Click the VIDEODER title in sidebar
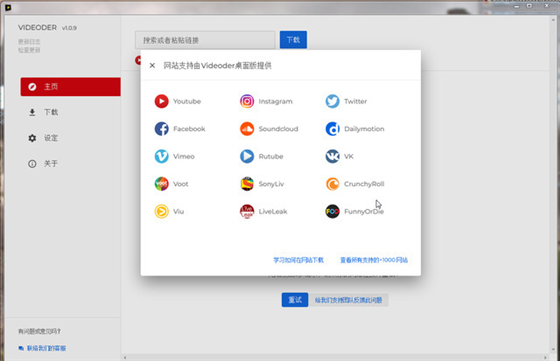Screen dimensions: 560x361 click(38, 27)
